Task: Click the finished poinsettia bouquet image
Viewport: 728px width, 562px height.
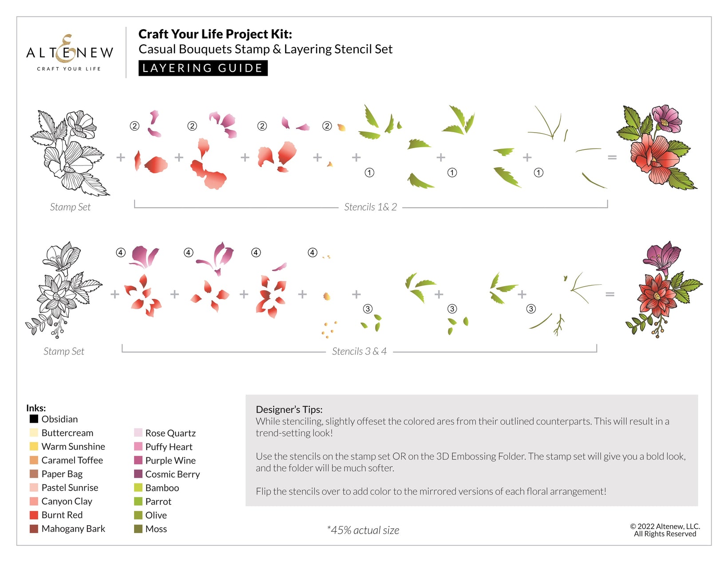Action: click(x=664, y=290)
